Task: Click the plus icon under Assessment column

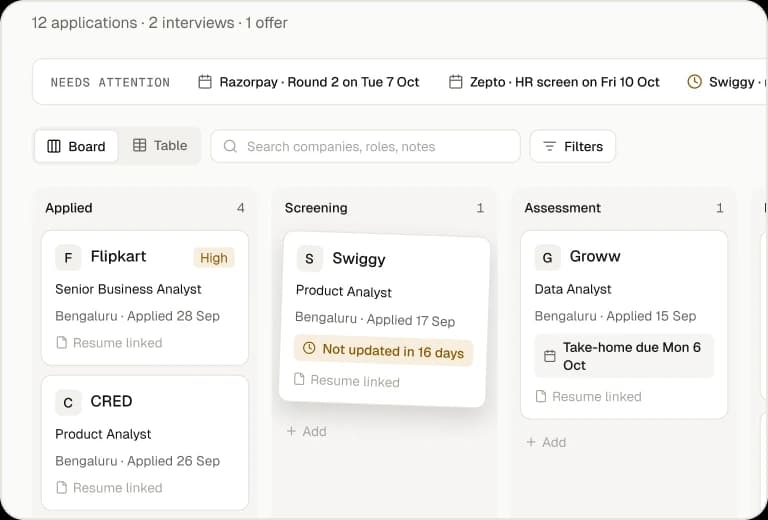Action: click(x=531, y=442)
